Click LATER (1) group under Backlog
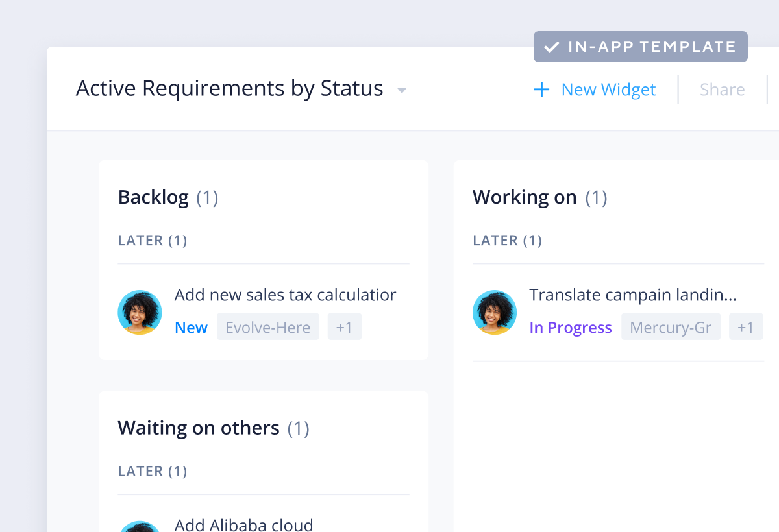This screenshot has width=779, height=532. [x=153, y=241]
